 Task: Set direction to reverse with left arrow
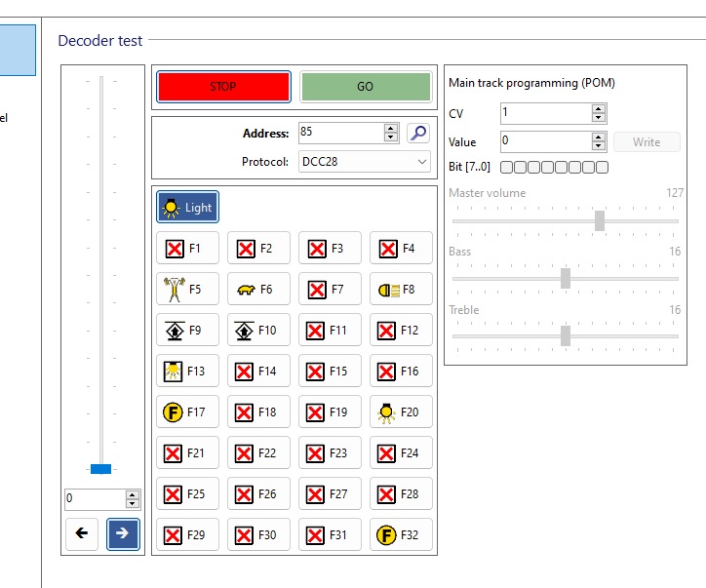(82, 534)
